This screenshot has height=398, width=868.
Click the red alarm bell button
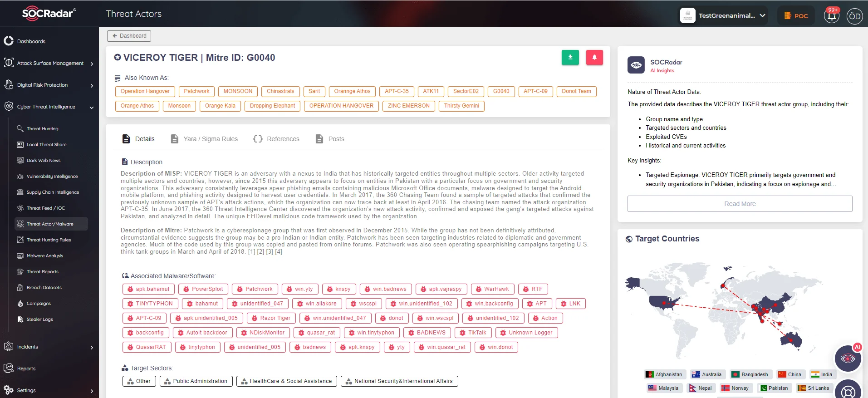[x=594, y=57]
